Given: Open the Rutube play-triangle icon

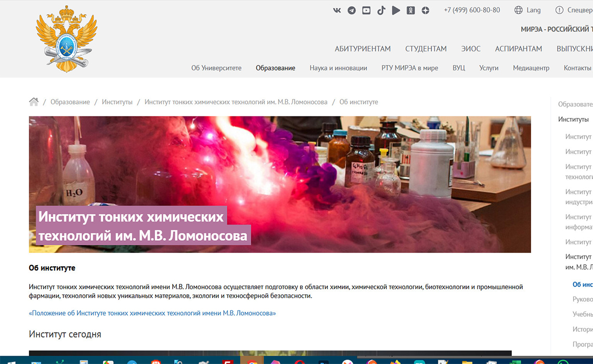Looking at the screenshot, I should [x=396, y=10].
